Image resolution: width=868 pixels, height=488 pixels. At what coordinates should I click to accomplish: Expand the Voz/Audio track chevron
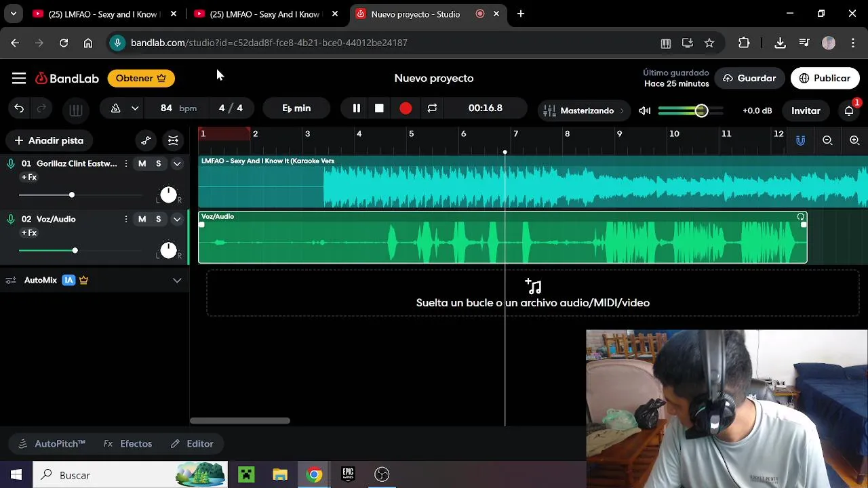tap(177, 219)
